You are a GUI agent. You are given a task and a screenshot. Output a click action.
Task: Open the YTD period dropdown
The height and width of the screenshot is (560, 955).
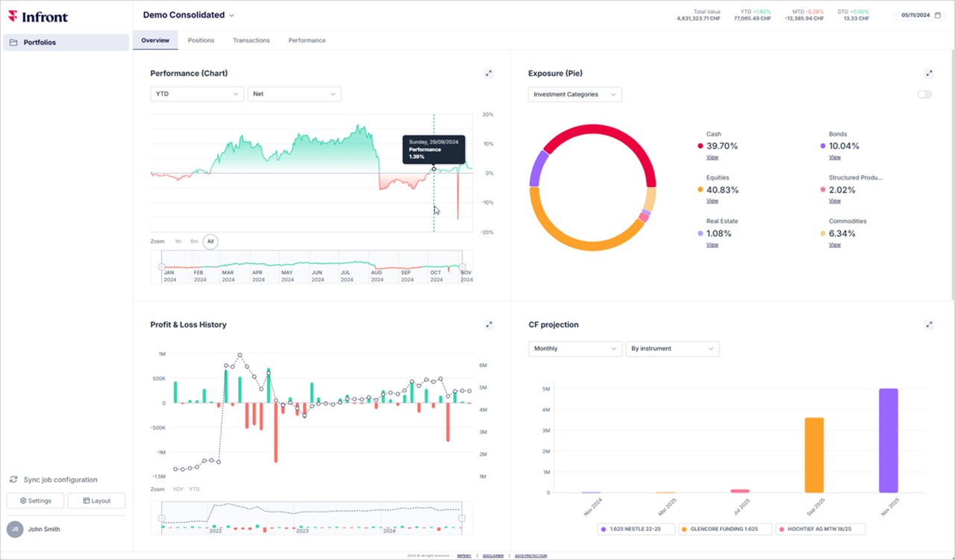(197, 94)
